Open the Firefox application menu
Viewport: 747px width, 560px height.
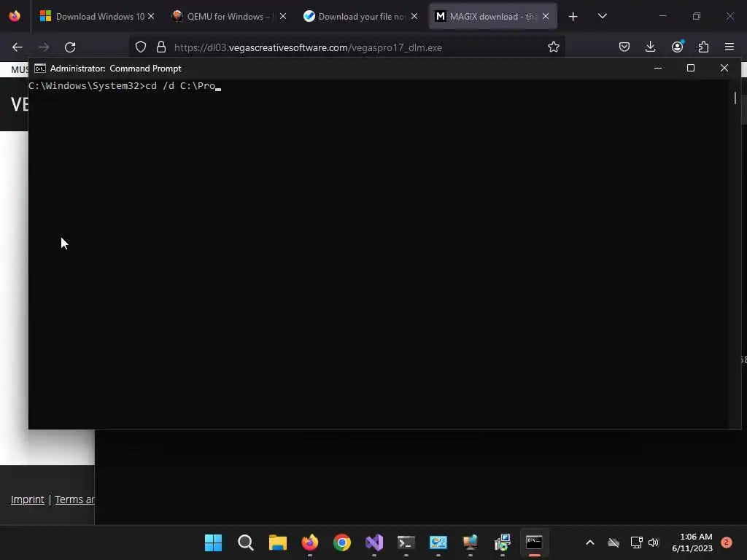729,47
